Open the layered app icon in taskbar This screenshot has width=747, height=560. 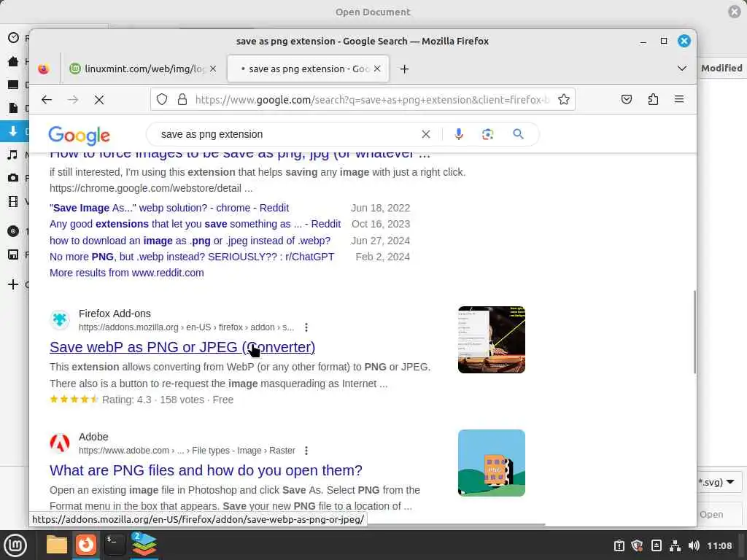[x=144, y=545]
